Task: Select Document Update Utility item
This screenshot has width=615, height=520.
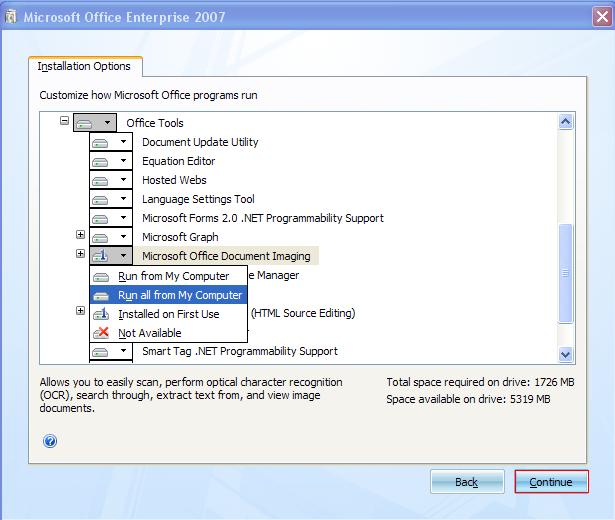Action: tap(200, 142)
